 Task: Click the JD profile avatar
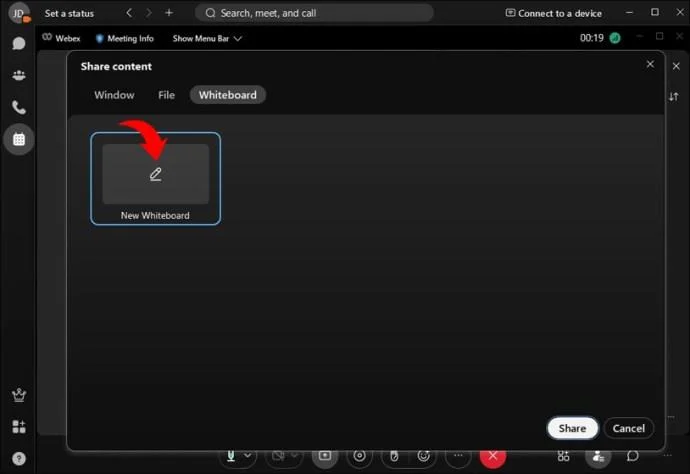18,13
